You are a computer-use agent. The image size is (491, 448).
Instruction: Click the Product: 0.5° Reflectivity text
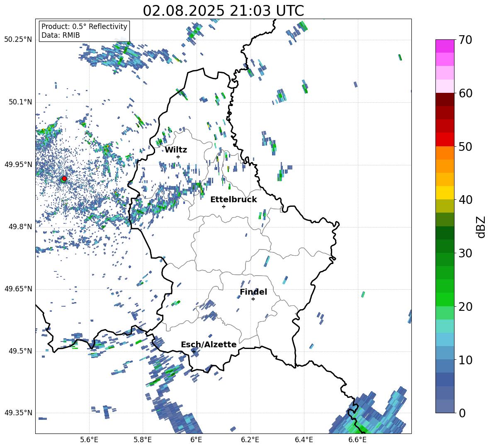[x=84, y=27]
